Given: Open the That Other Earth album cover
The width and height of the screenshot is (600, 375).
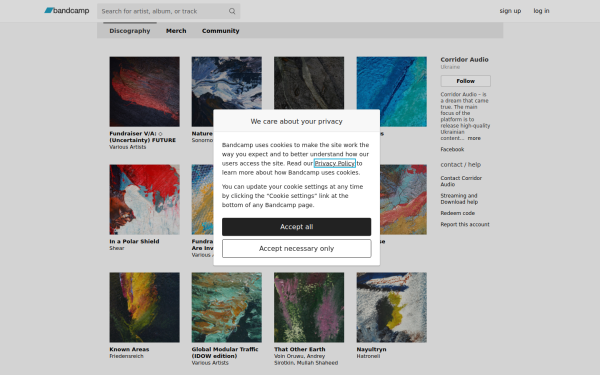Looking at the screenshot, I should 309,307.
